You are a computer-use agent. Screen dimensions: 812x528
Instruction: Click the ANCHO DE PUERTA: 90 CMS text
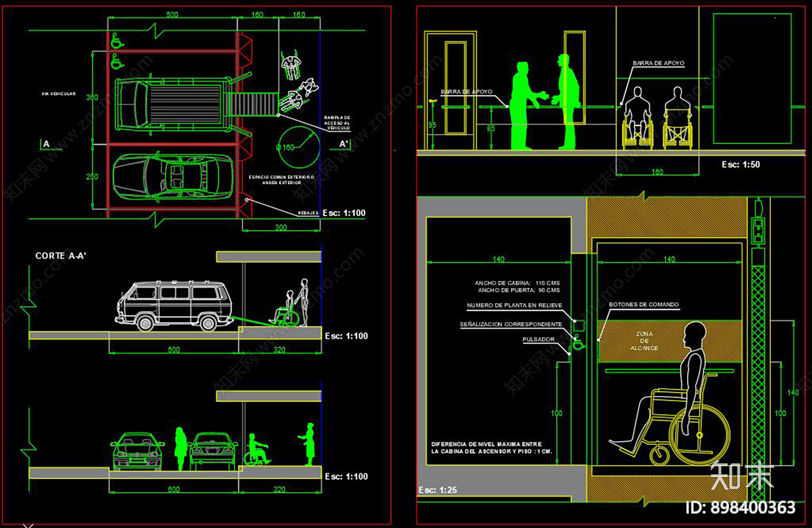(x=519, y=290)
